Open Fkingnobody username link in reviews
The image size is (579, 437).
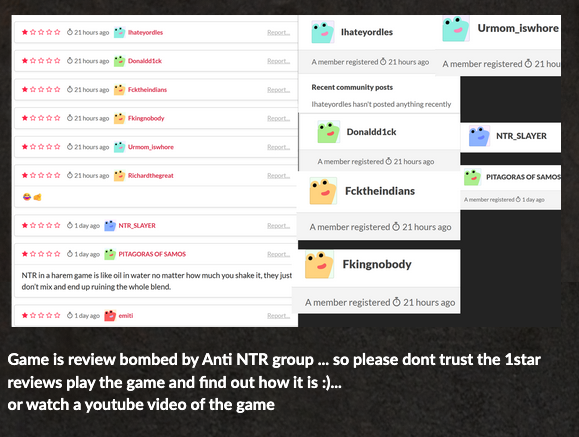pos(146,118)
